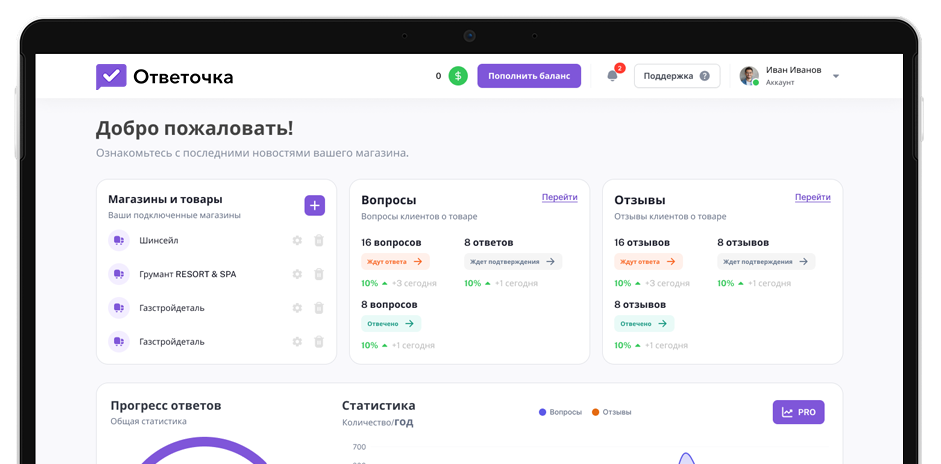Click the green dollar balance icon
The image size is (941, 464).
458,76
